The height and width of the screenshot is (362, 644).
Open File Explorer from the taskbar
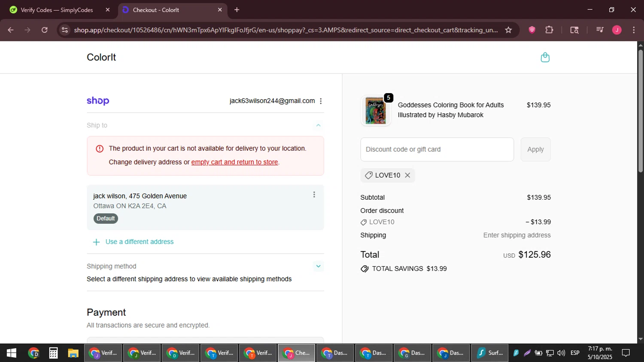(x=73, y=353)
